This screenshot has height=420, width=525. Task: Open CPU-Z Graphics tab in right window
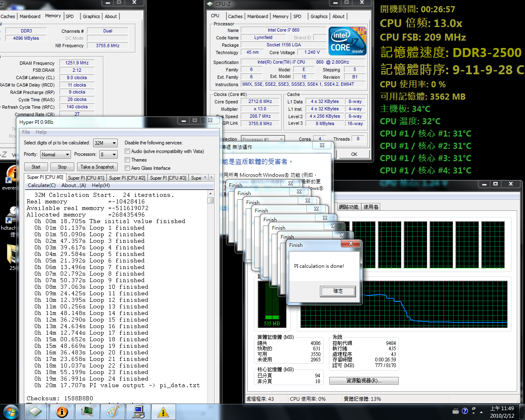click(x=319, y=16)
